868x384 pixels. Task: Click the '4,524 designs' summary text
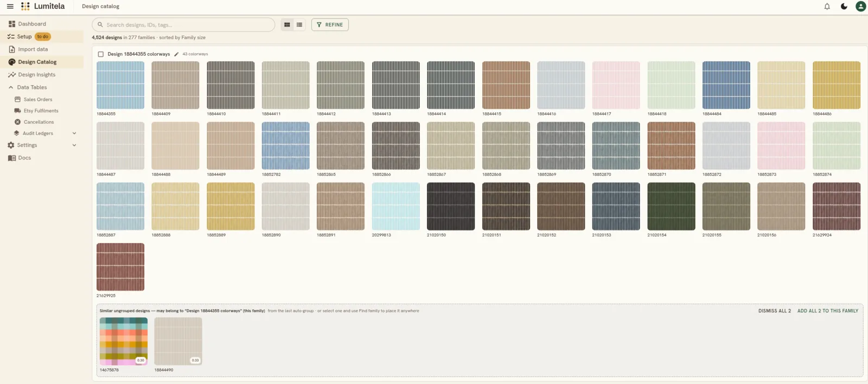(x=107, y=37)
